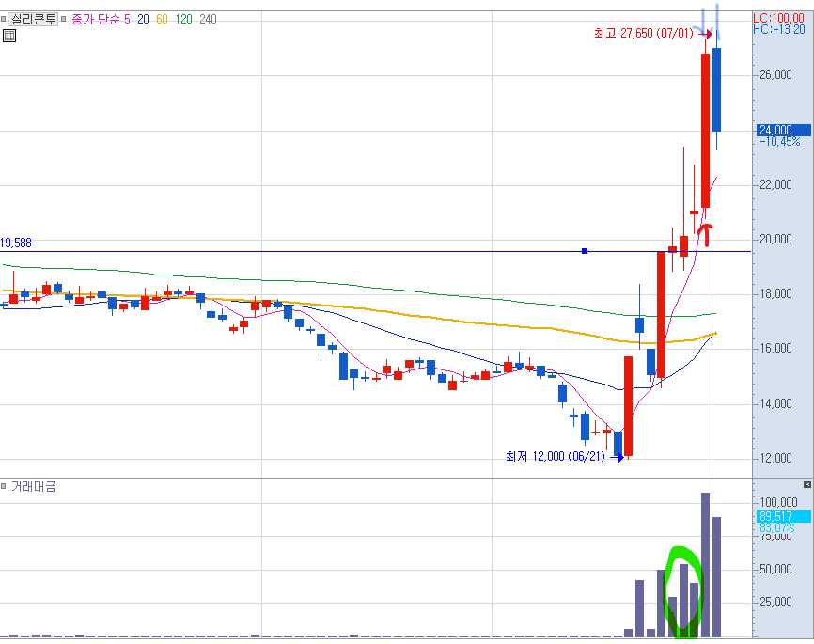
Task: Select the green 120-day moving average label
Action: (184, 19)
